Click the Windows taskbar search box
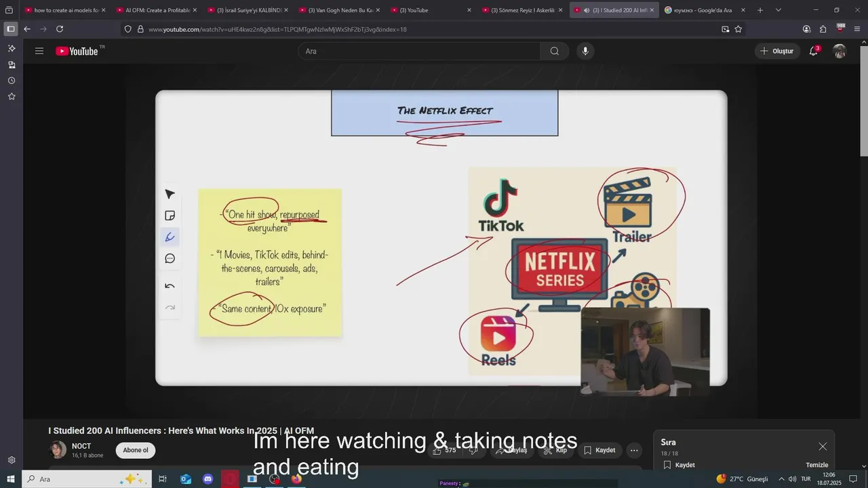 point(87,479)
